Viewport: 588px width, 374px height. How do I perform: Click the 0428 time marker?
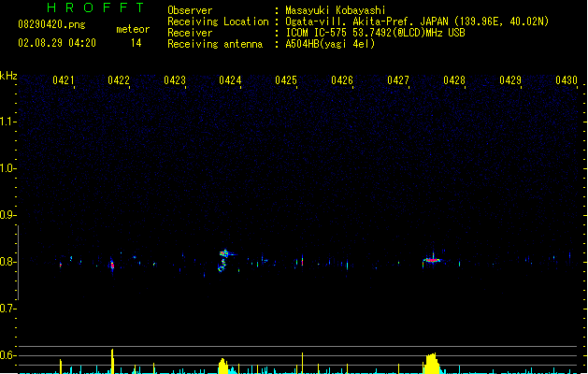click(x=454, y=80)
